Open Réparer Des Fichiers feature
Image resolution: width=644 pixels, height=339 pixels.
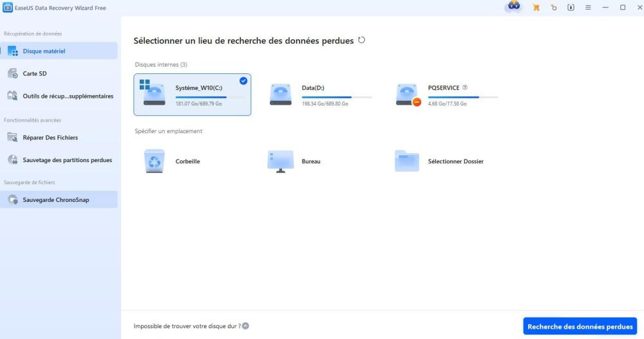click(59, 138)
